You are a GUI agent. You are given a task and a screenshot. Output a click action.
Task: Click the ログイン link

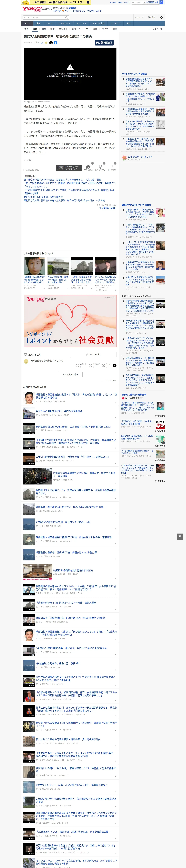pyautogui.click(x=57, y=11)
